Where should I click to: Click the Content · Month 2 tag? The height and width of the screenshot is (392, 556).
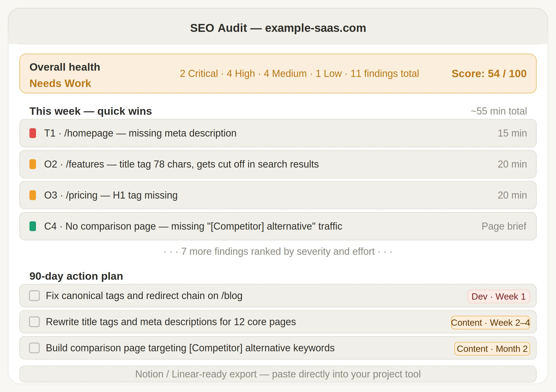492,349
